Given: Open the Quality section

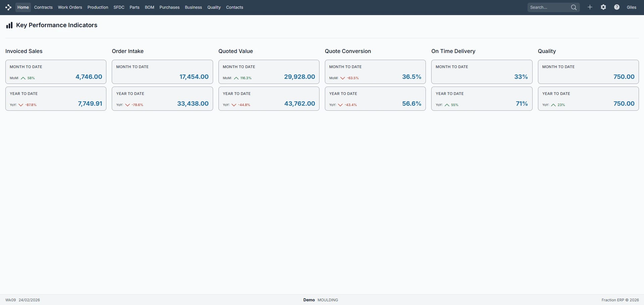Looking at the screenshot, I should (214, 7).
